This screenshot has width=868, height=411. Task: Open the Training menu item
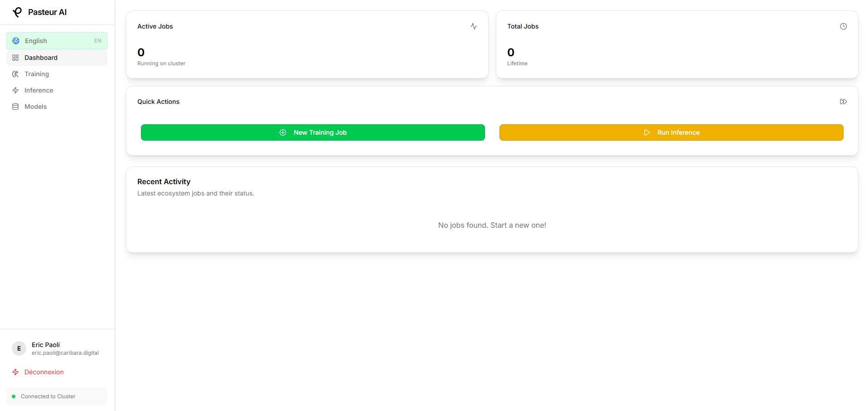(57, 74)
